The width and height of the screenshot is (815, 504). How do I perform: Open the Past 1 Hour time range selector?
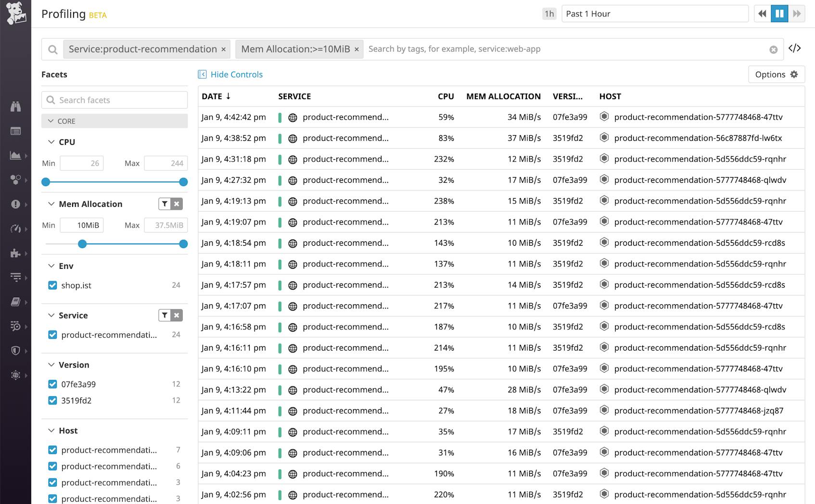[x=655, y=13]
